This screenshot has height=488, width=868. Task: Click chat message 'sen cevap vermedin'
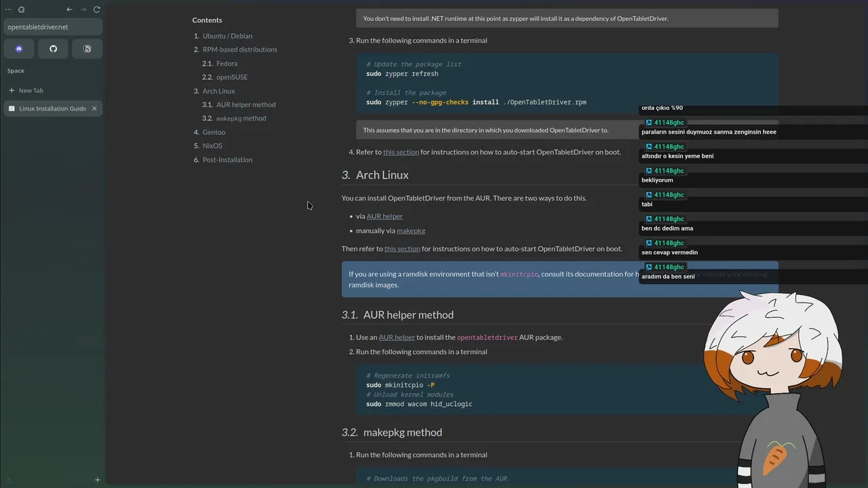(669, 252)
